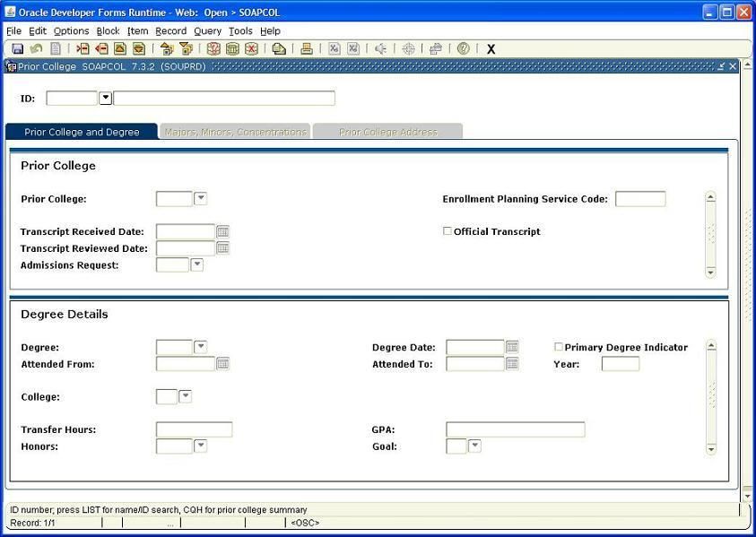756x537 pixels.
Task: Open the Help menu
Action: (271, 30)
